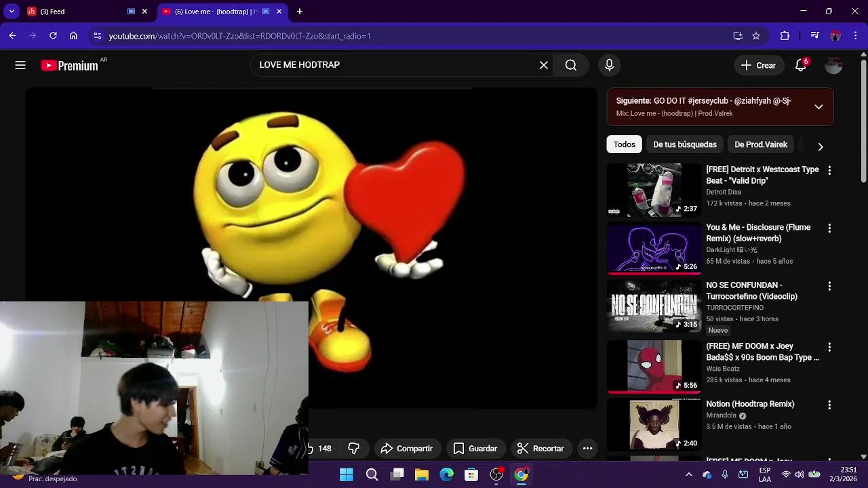This screenshot has height=488, width=868.
Task: Open OBS Studio from taskbar
Action: pyautogui.click(x=496, y=474)
